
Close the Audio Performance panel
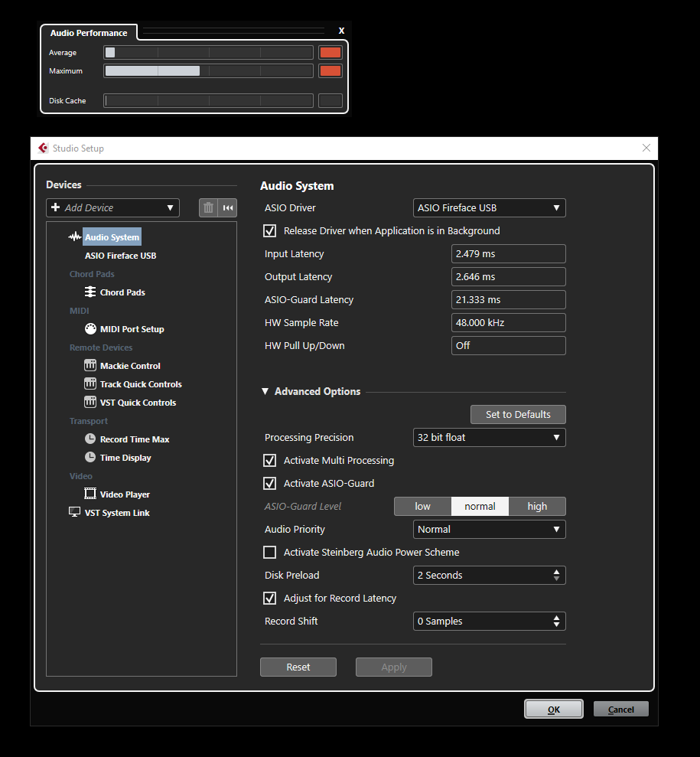pos(341,31)
